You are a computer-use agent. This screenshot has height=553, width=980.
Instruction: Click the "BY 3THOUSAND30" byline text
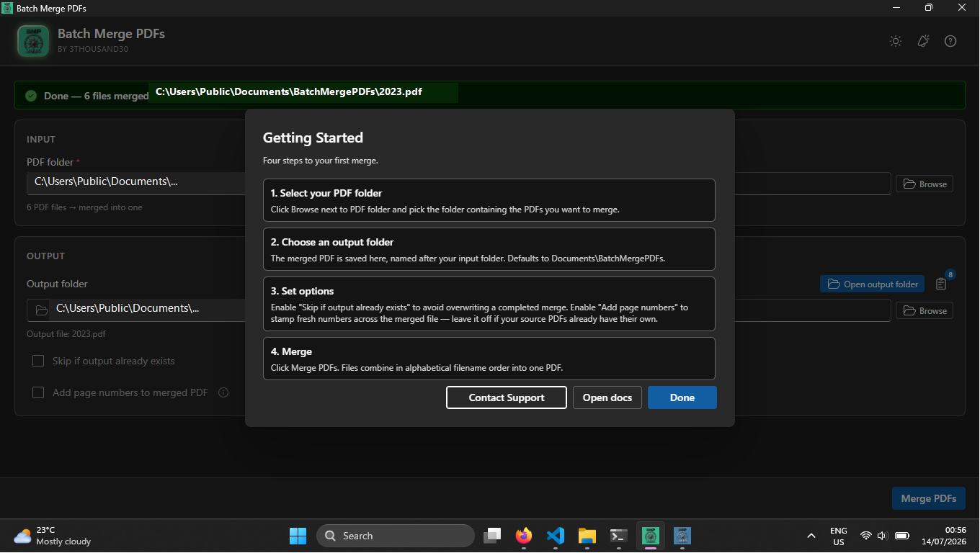[x=93, y=50]
